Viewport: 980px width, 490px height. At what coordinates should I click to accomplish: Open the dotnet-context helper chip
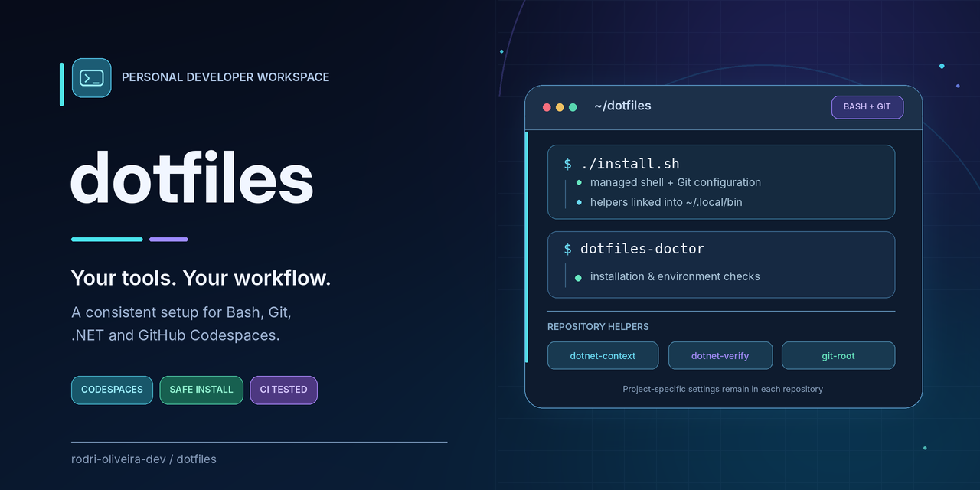[603, 355]
